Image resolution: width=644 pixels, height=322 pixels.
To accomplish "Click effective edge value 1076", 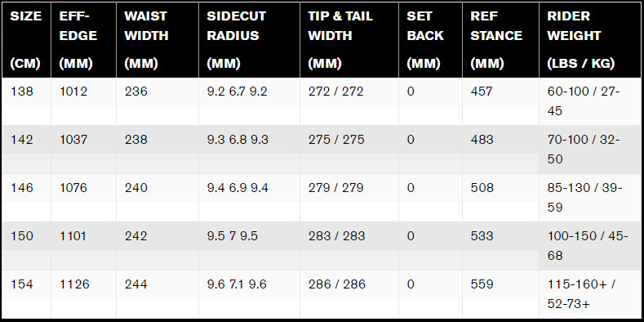I will pos(73,188).
